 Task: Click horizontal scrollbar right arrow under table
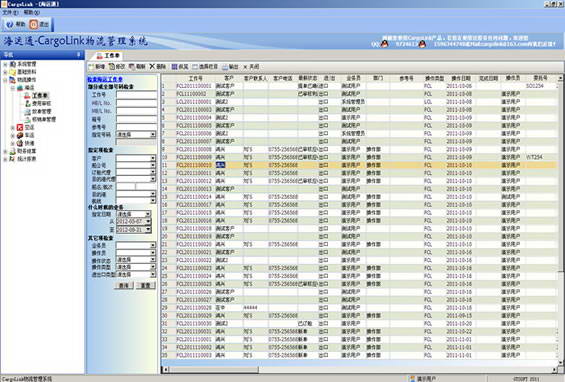pyautogui.click(x=555, y=370)
